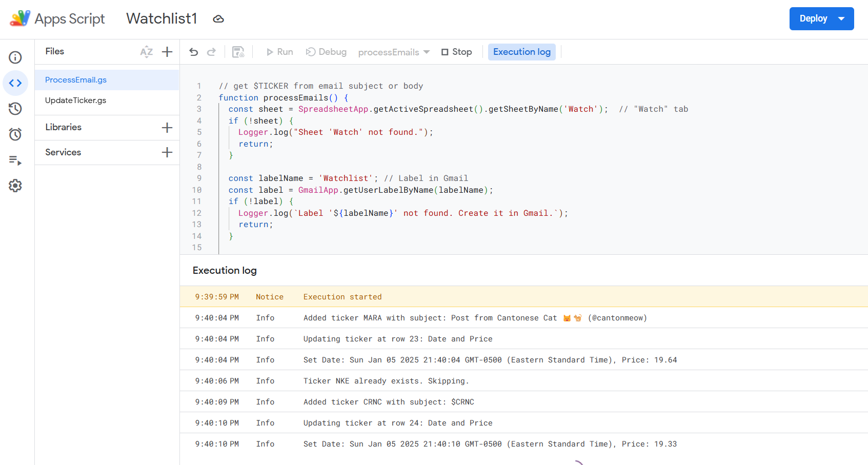The image size is (868, 465).
Task: Click the save project icon
Action: click(238, 52)
